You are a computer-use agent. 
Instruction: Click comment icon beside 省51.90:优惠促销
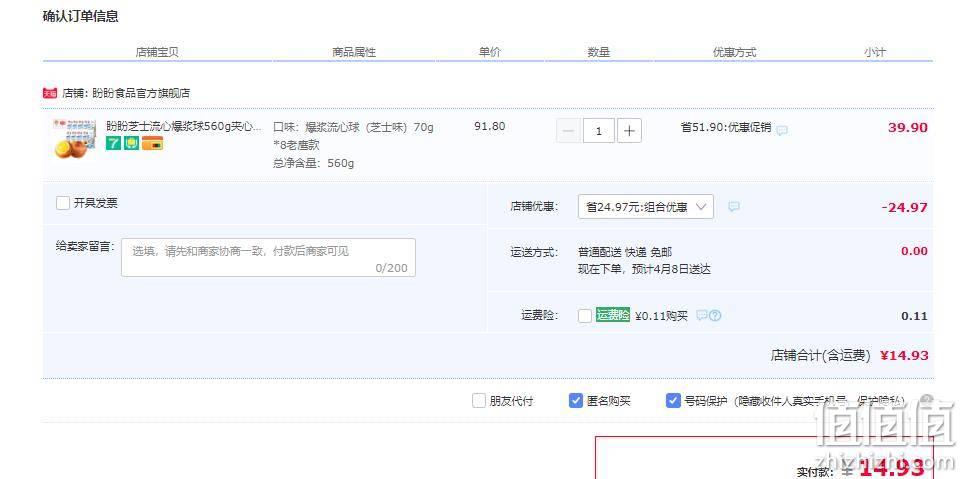781,130
